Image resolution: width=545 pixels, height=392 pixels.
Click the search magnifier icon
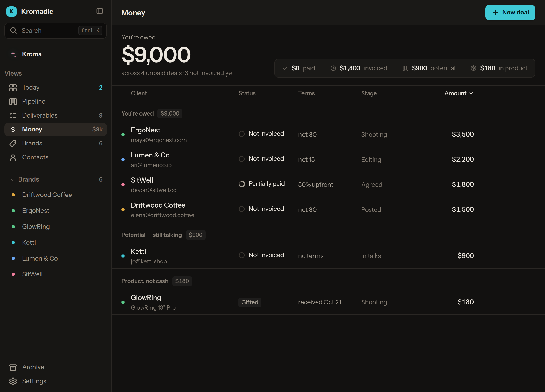13,30
